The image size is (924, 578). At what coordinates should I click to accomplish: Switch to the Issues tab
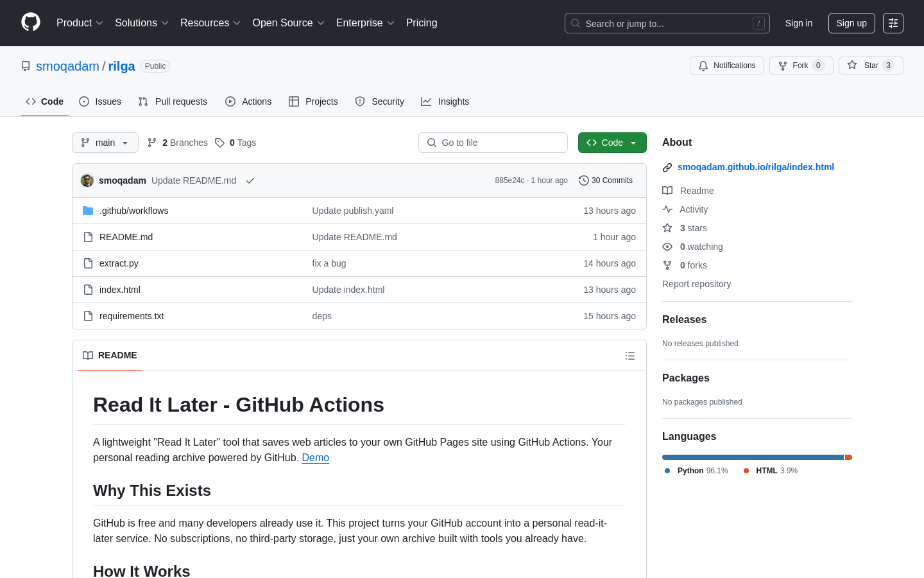100,101
